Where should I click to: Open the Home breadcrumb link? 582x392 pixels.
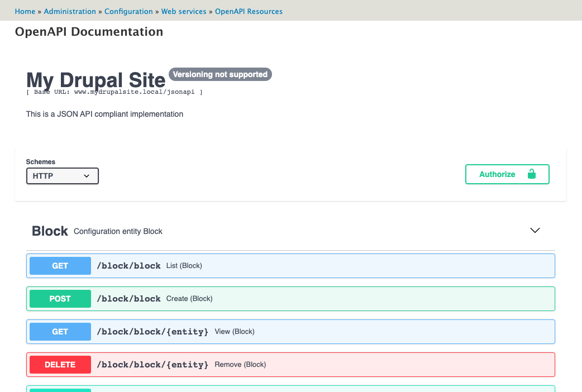click(x=25, y=12)
